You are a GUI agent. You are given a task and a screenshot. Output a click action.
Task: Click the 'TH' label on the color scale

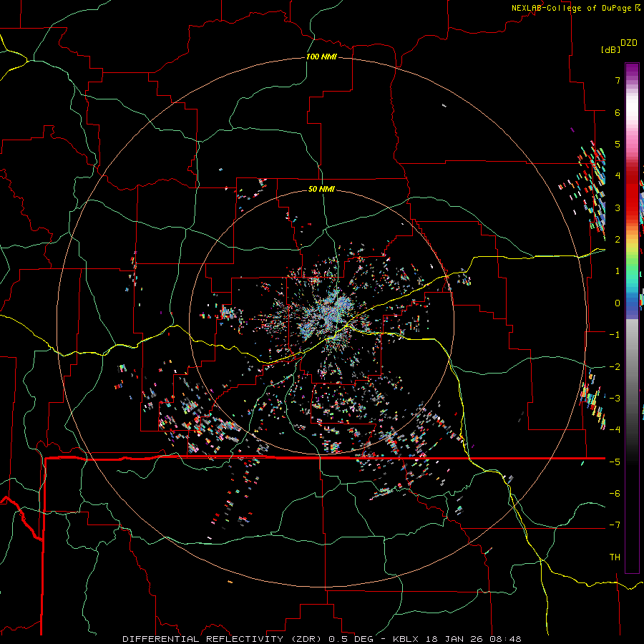pos(615,557)
